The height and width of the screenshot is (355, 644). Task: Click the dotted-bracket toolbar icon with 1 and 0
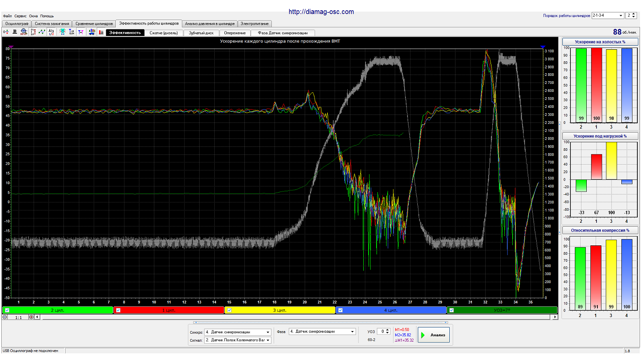[33, 32]
